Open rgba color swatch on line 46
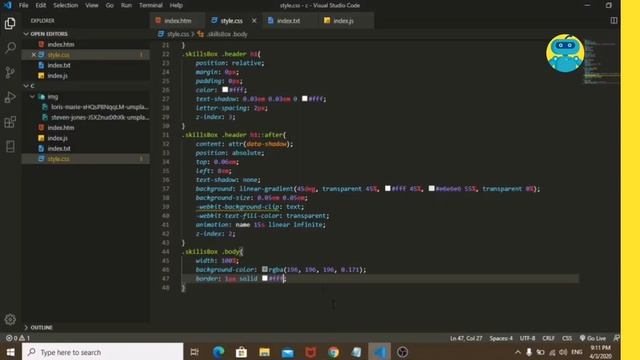The width and height of the screenshot is (640, 360). 265,269
